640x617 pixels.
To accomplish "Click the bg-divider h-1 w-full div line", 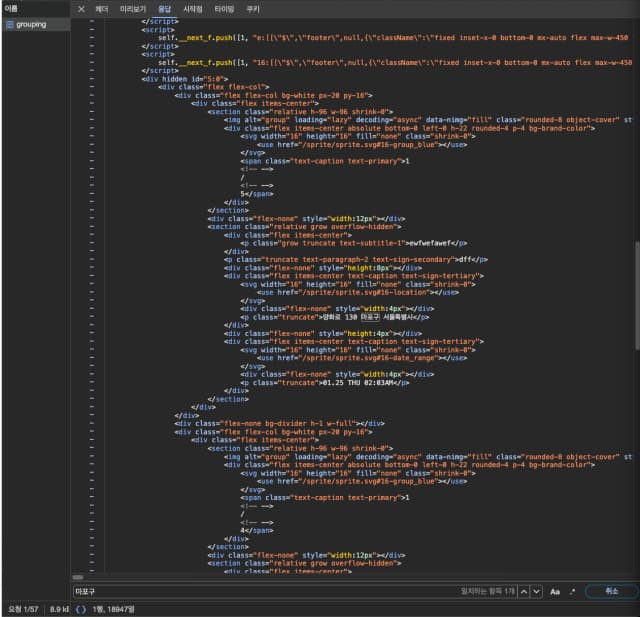I will click(280, 424).
